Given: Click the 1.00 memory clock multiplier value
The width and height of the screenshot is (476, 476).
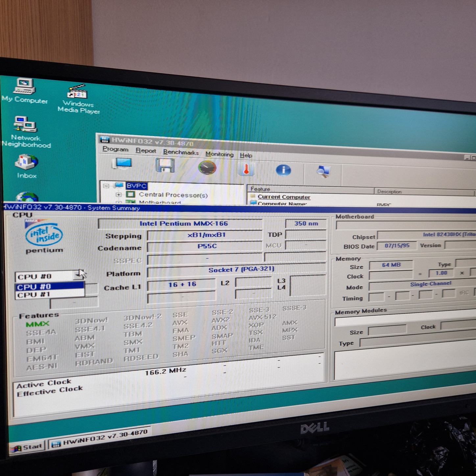Looking at the screenshot, I should click(441, 273).
